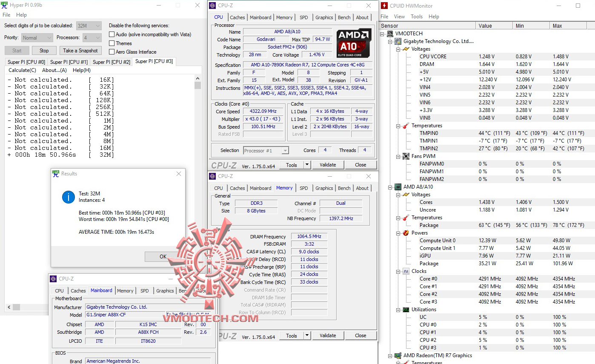The width and height of the screenshot is (595, 364).
Task: Click the AMD Radeon R7 Graphics card icon
Action: point(398,355)
